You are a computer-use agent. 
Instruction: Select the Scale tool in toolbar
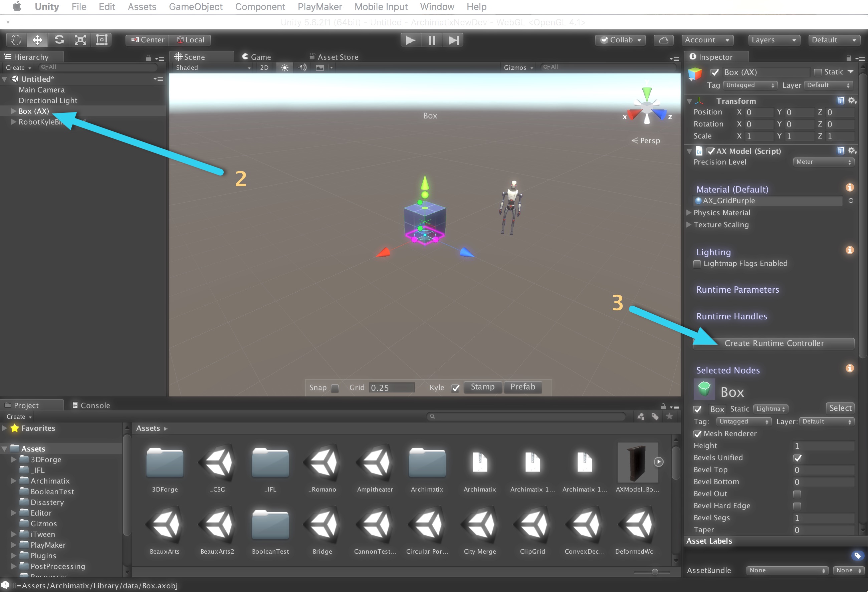[x=80, y=40]
